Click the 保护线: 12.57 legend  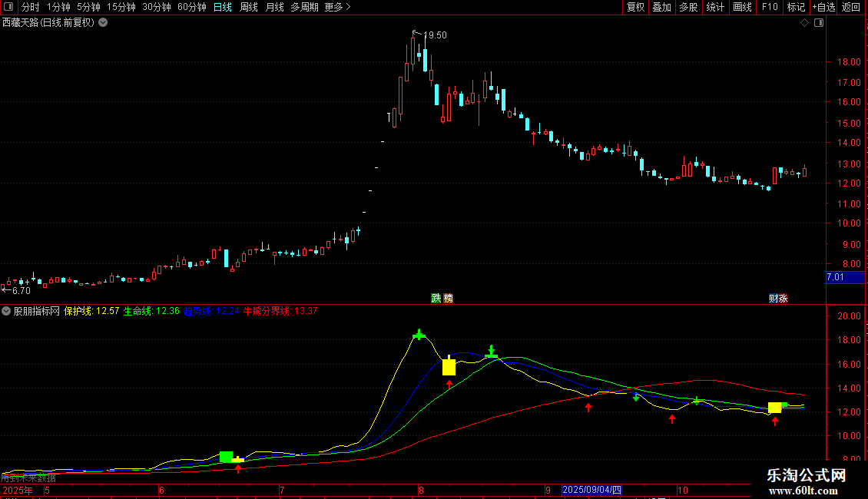tap(91, 311)
